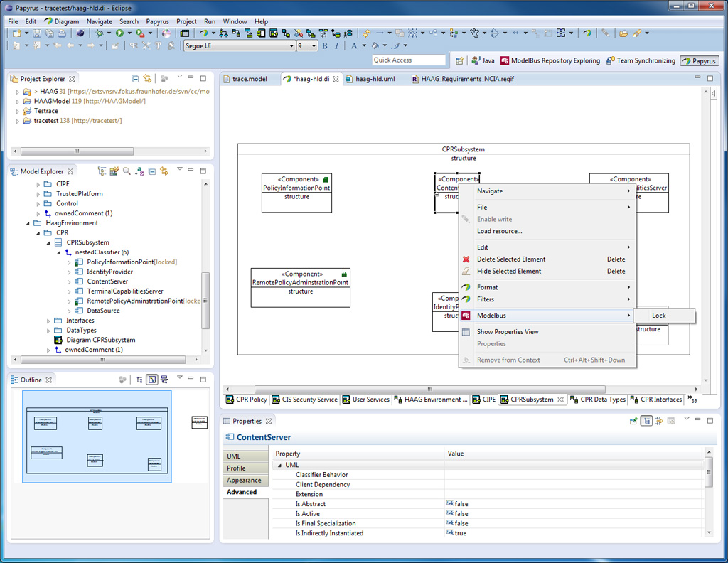The height and width of the screenshot is (563, 728).
Task: Click the lock icon on PolicyInformationPoint component
Action: 326,180
